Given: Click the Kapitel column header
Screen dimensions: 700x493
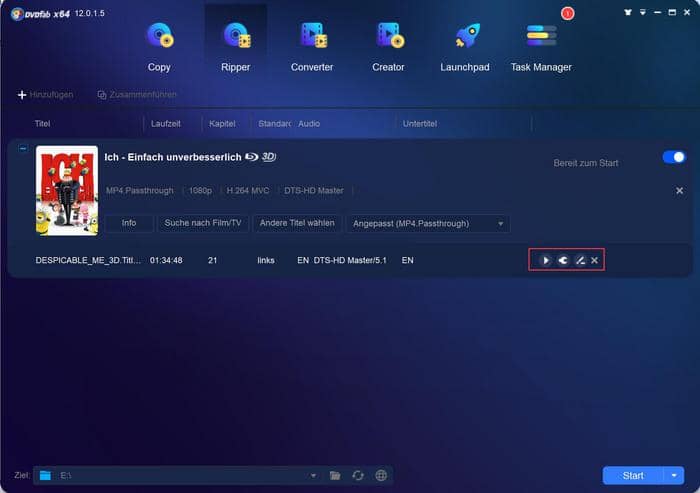Looking at the screenshot, I should point(222,124).
